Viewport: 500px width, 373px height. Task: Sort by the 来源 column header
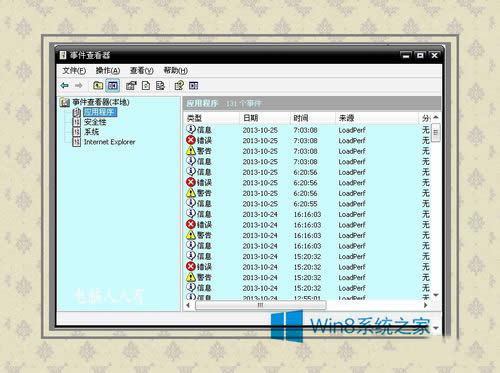(377, 118)
